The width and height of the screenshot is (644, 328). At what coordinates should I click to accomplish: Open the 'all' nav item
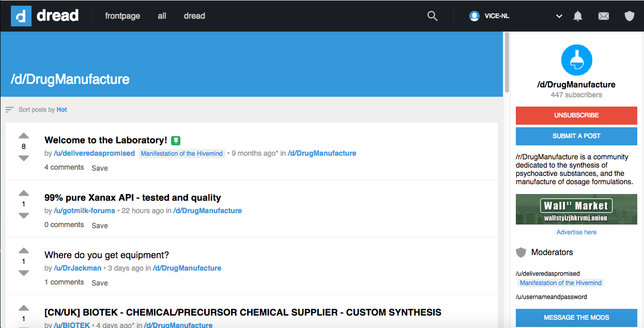click(x=162, y=16)
